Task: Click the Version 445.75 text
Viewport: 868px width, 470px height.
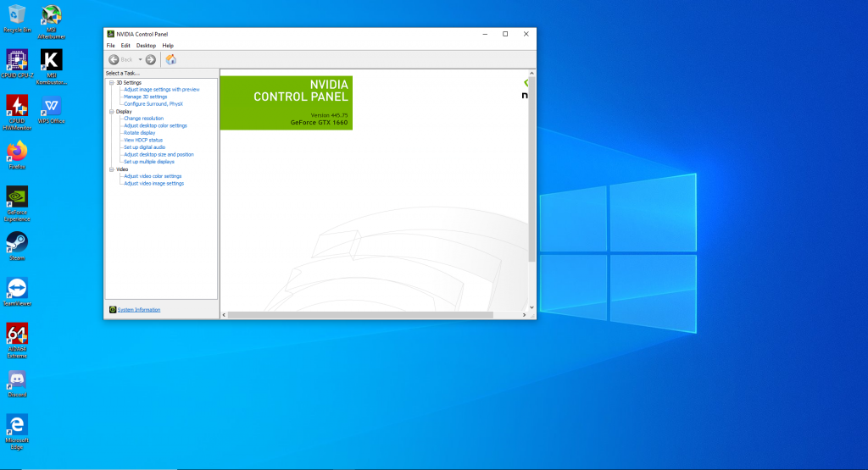Action: coord(330,115)
